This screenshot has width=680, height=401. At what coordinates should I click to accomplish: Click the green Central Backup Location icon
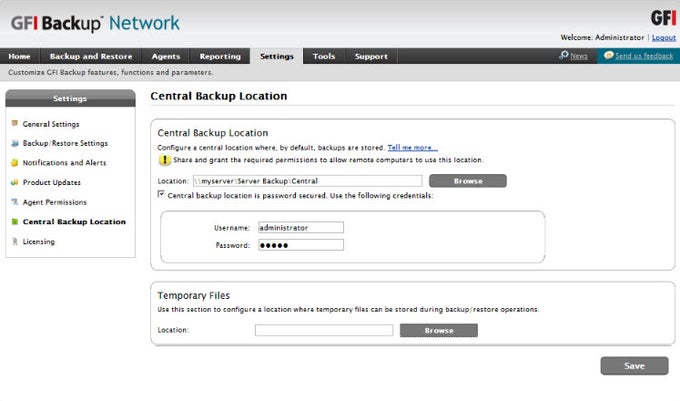pos(15,222)
